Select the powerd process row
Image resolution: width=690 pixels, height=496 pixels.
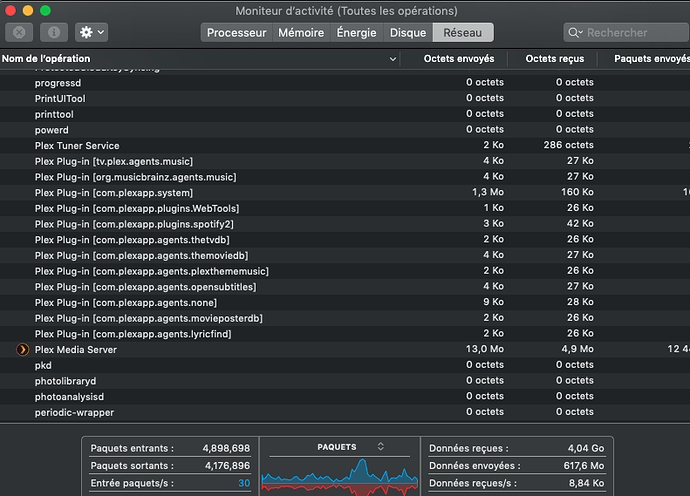(x=345, y=130)
